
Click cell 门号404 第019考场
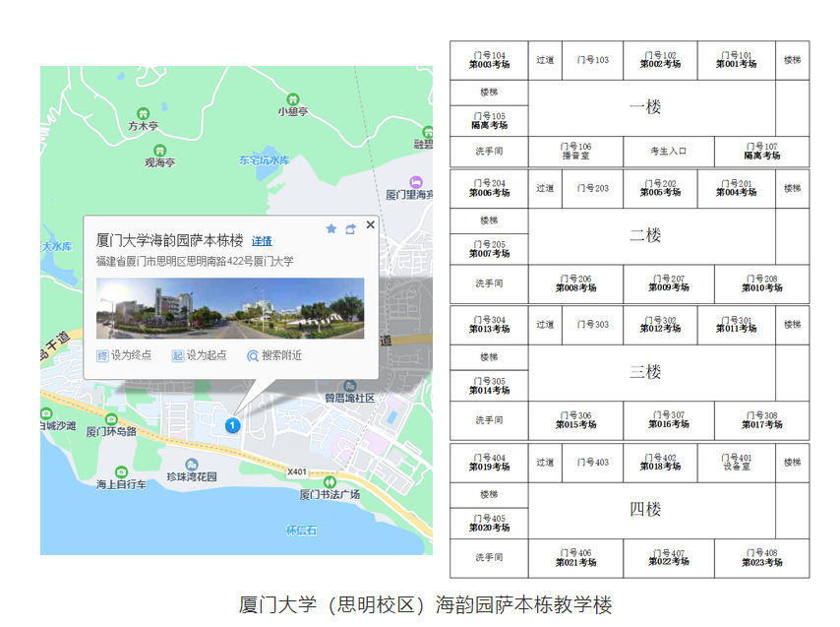tap(489, 463)
